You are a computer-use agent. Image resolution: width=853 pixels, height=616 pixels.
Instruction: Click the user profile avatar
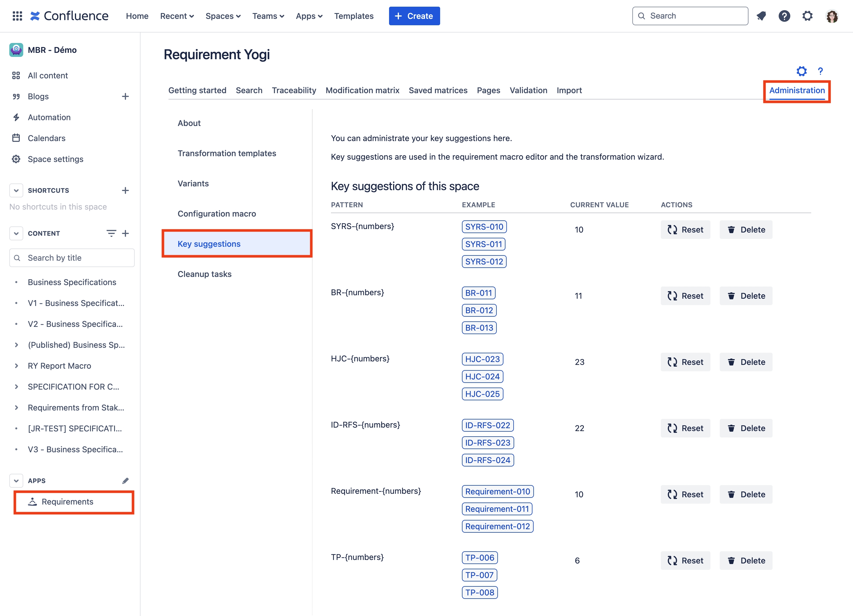pyautogui.click(x=832, y=16)
